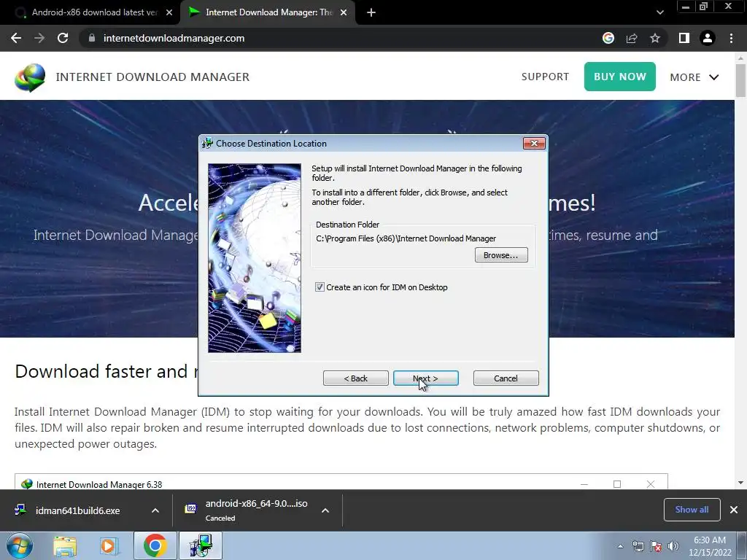Click the site lock icon
This screenshot has height=560, width=747.
tap(92, 38)
